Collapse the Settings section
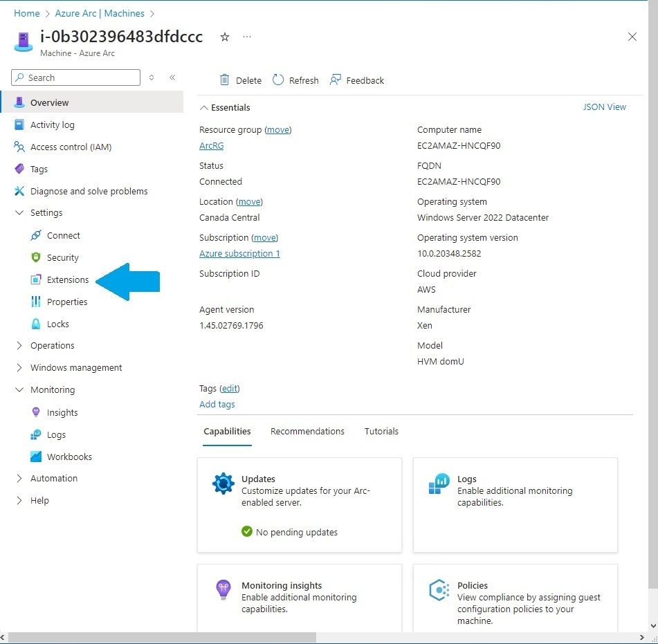The width and height of the screenshot is (658, 644). pyautogui.click(x=19, y=213)
